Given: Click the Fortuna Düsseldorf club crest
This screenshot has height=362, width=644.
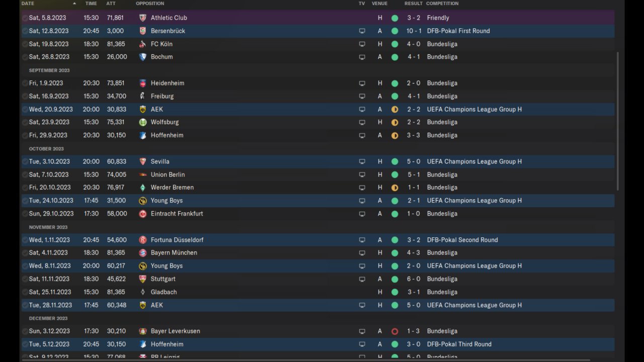Looking at the screenshot, I should pyautogui.click(x=142, y=240).
